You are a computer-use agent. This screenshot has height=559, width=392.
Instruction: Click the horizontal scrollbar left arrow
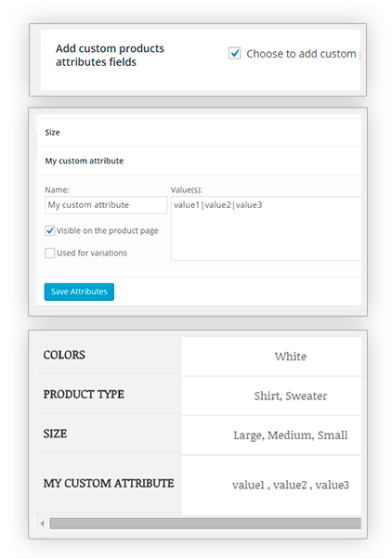click(x=43, y=524)
